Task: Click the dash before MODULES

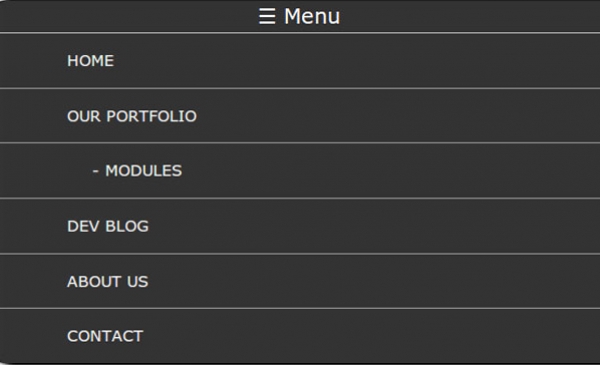Action: click(96, 171)
